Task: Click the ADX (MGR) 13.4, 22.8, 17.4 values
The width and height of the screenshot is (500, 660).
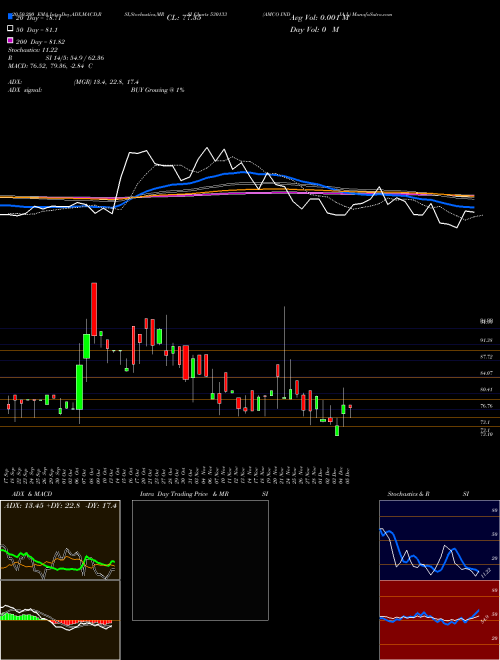Action: [x=106, y=82]
